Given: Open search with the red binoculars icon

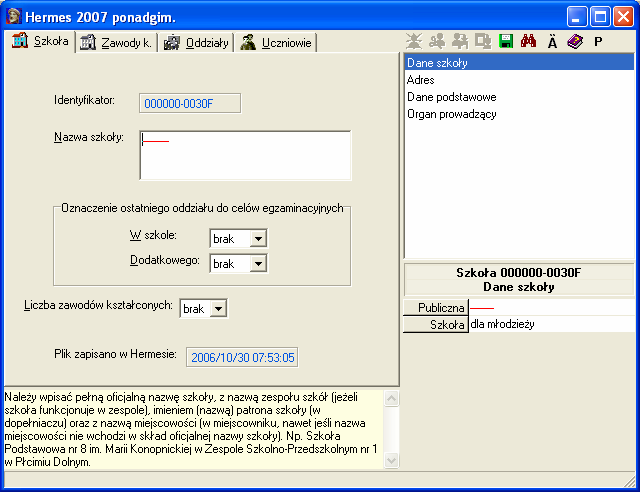Looking at the screenshot, I should 529,41.
